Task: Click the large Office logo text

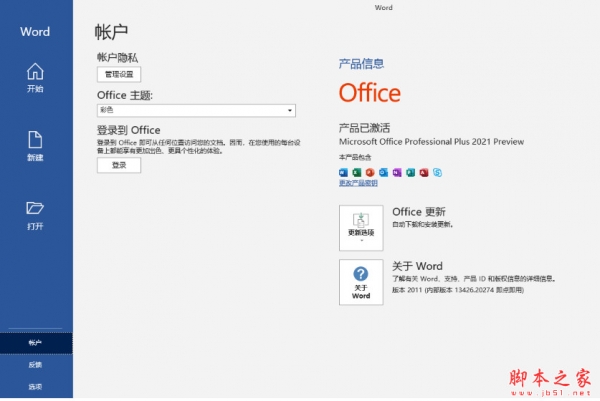Action: click(x=370, y=93)
